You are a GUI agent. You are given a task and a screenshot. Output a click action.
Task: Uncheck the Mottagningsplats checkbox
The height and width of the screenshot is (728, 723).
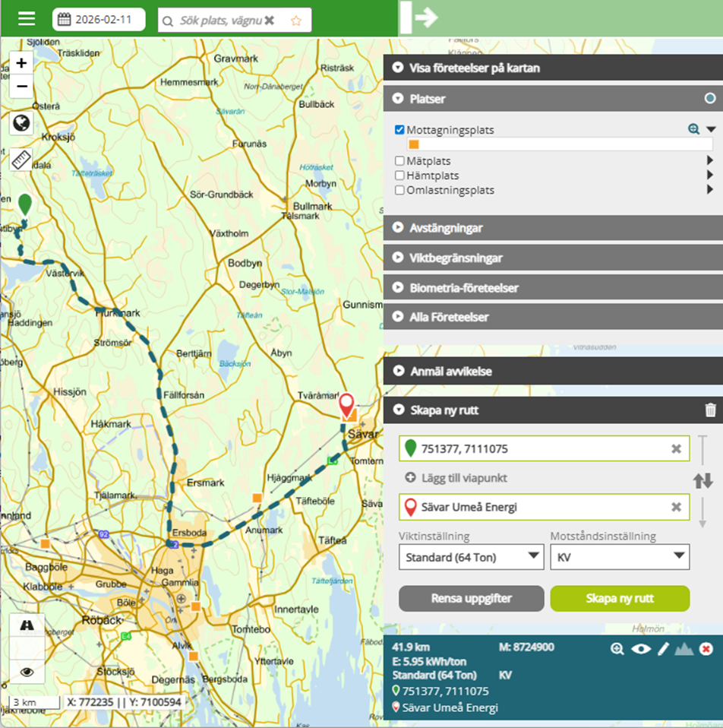(400, 130)
